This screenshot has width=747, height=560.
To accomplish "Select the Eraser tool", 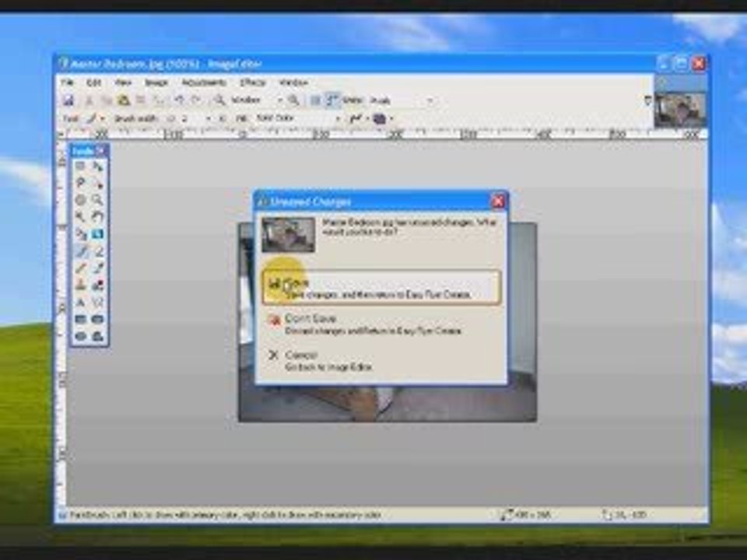I will [98, 251].
